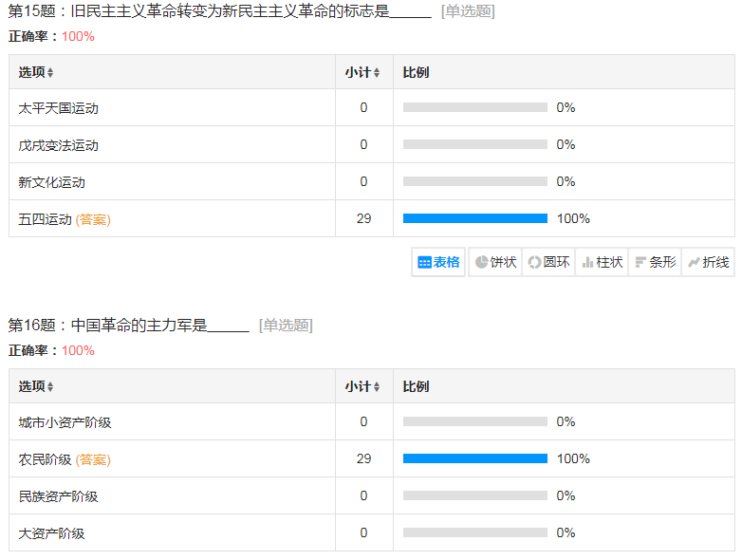Click the 五四运动 option row
The width and height of the screenshot is (742, 560).
pyautogui.click(x=45, y=219)
